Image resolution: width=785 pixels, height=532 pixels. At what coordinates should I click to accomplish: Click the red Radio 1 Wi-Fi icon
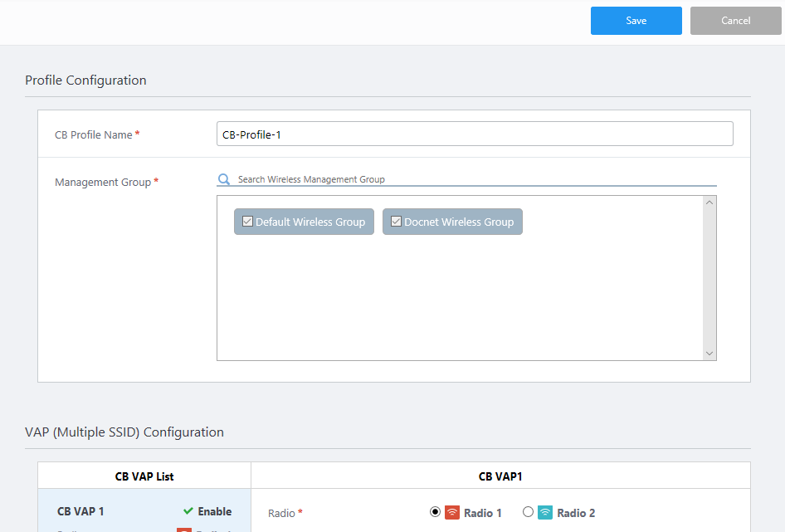point(452,513)
